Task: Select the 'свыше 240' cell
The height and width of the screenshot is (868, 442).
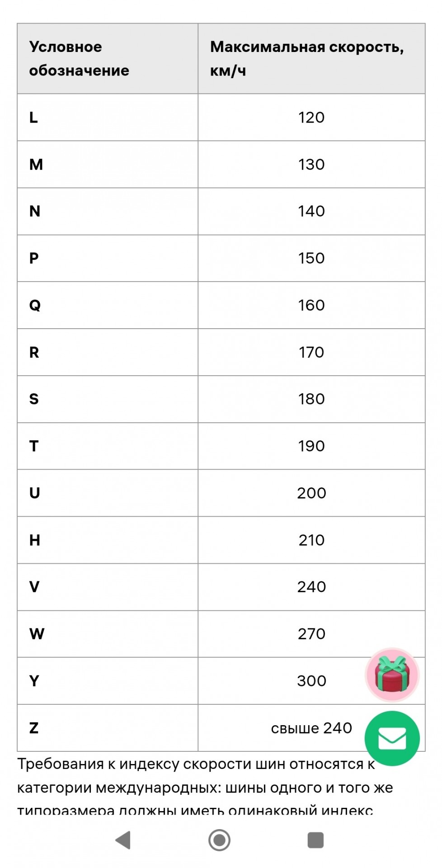Action: pos(311,728)
